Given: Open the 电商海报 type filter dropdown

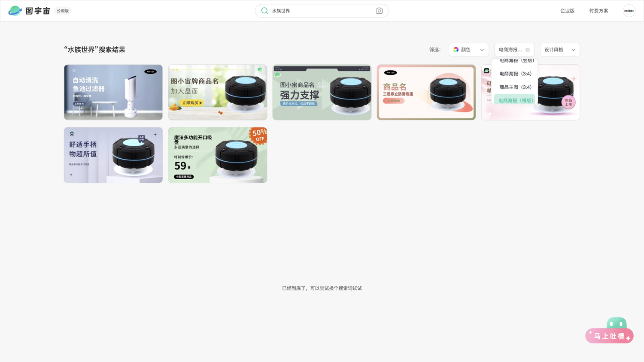Looking at the screenshot, I should tap(514, 50).
